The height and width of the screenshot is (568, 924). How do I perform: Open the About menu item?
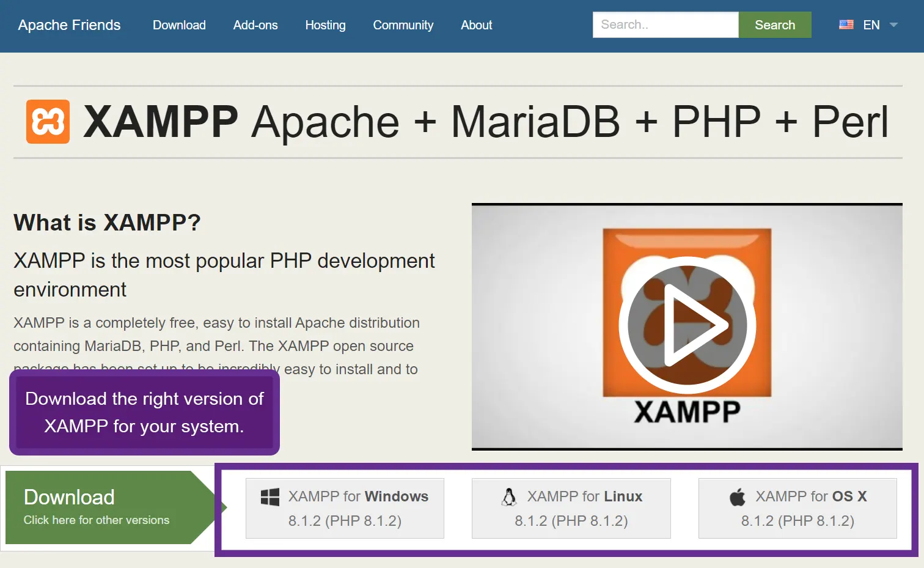[x=476, y=25]
